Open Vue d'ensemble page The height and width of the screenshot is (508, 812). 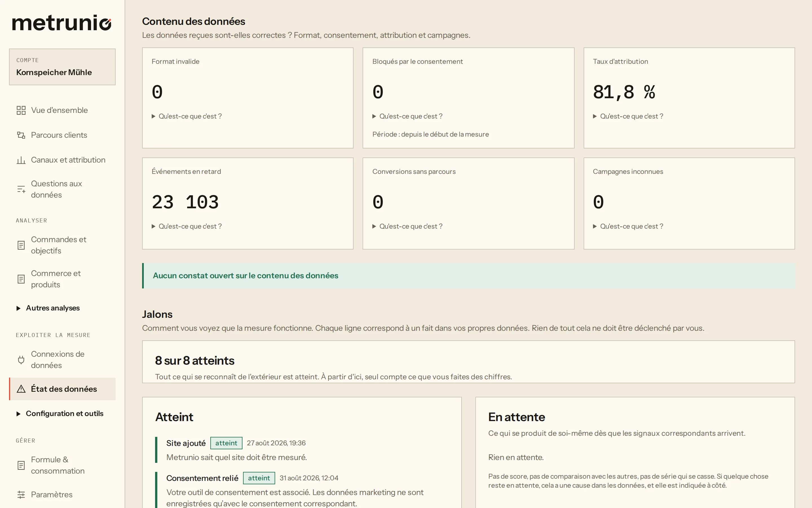click(62, 110)
